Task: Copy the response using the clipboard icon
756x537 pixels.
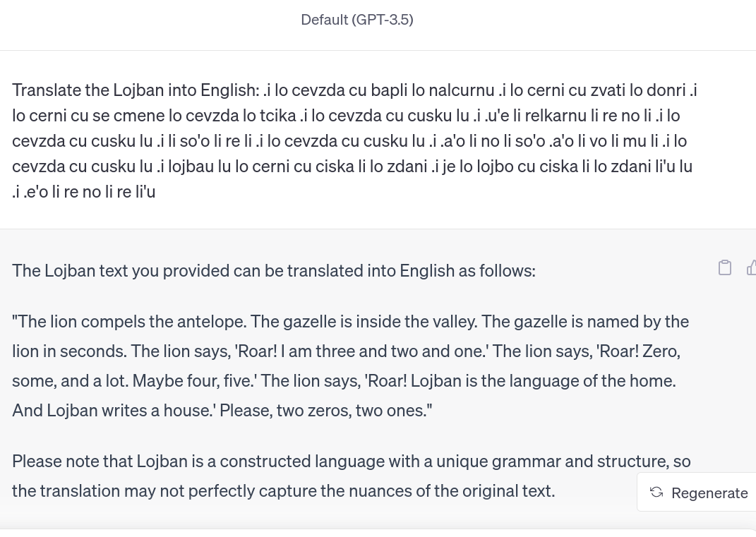Action: click(725, 267)
